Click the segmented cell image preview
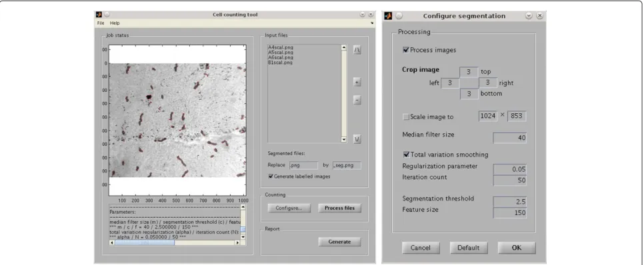The width and height of the screenshot is (644, 265). (177, 121)
